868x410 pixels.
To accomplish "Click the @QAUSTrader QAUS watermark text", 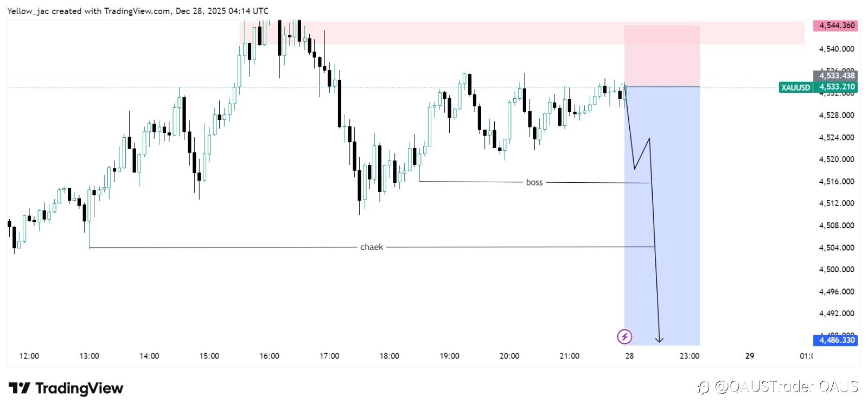I will (x=786, y=387).
